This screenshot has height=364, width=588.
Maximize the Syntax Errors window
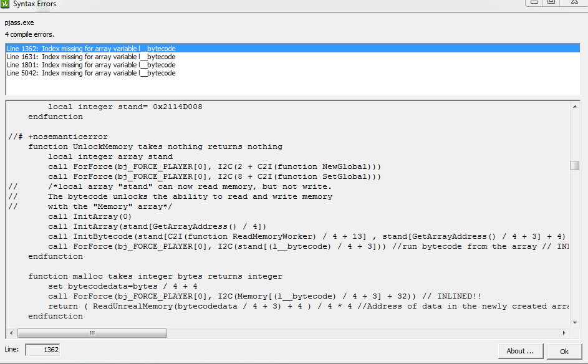(551, 2)
